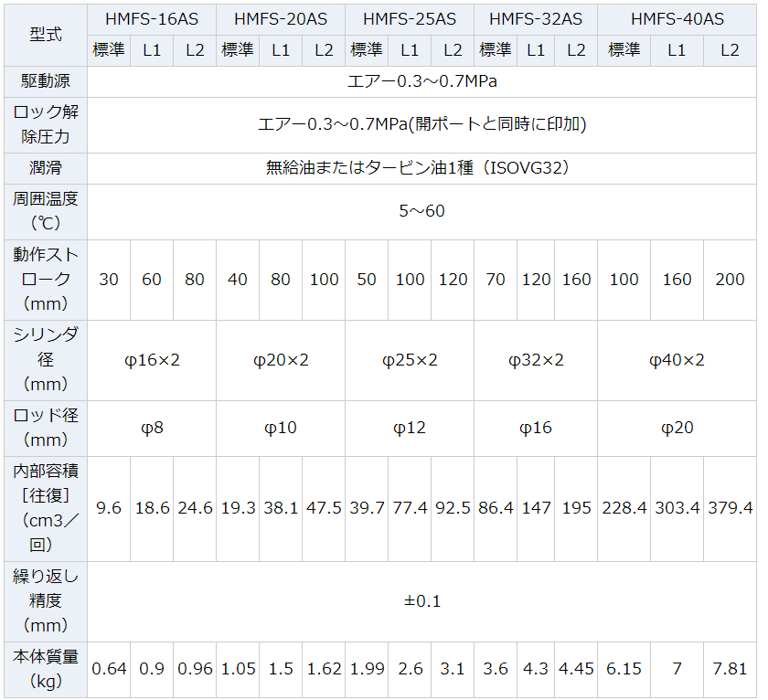Image resolution: width=768 pixels, height=700 pixels.
Task: Click body mass value 1.99
Action: (367, 670)
